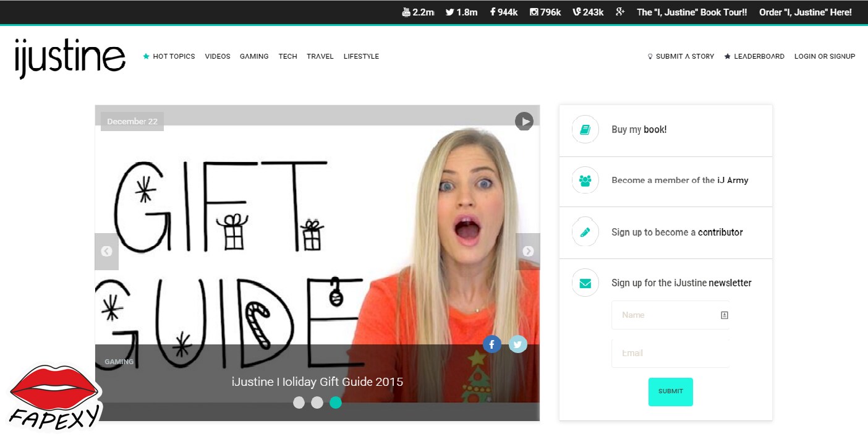Image resolution: width=868 pixels, height=439 pixels.
Task: Go to the next slide arrow
Action: click(528, 252)
